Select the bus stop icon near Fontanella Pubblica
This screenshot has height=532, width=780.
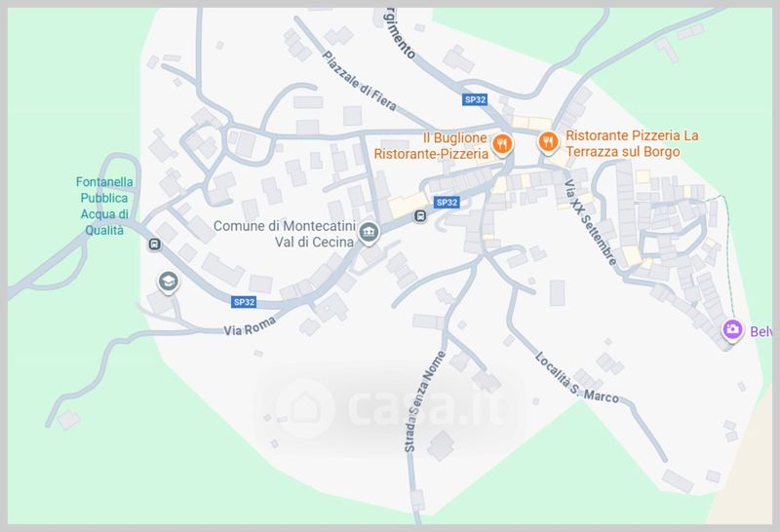click(154, 245)
